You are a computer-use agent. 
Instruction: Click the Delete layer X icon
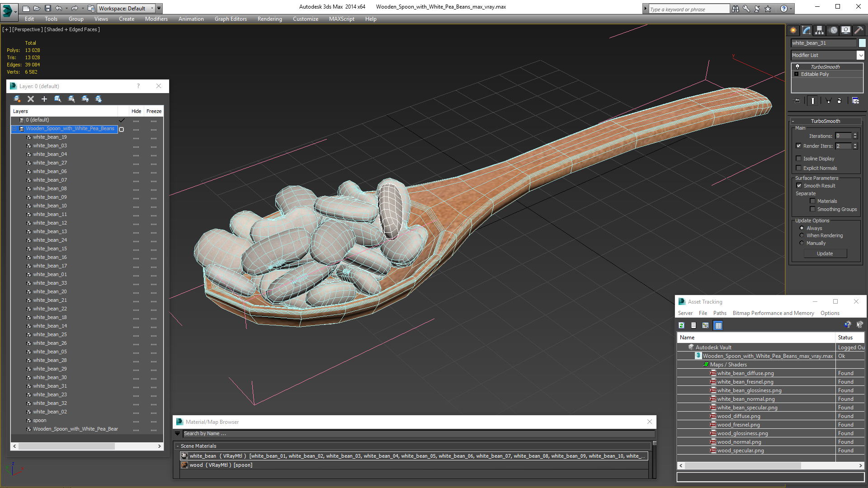[31, 99]
